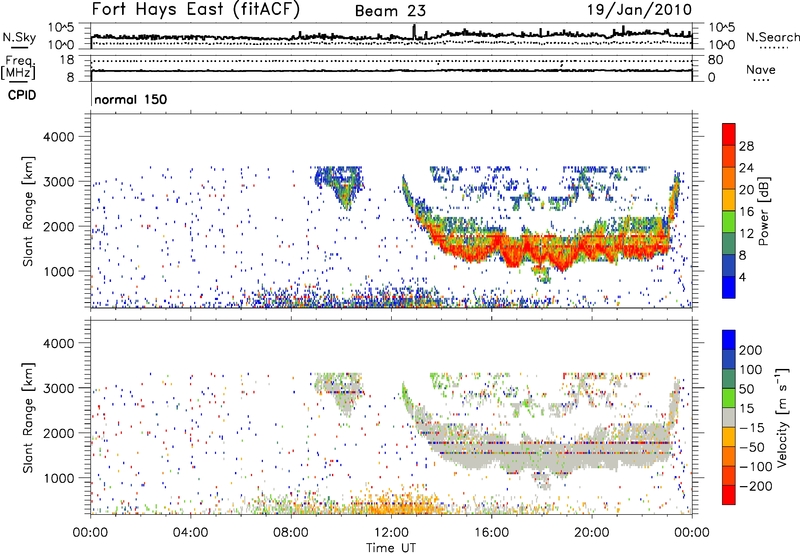Click the date '19/Jan/2010'
This screenshot has height=554, width=800.
point(640,10)
